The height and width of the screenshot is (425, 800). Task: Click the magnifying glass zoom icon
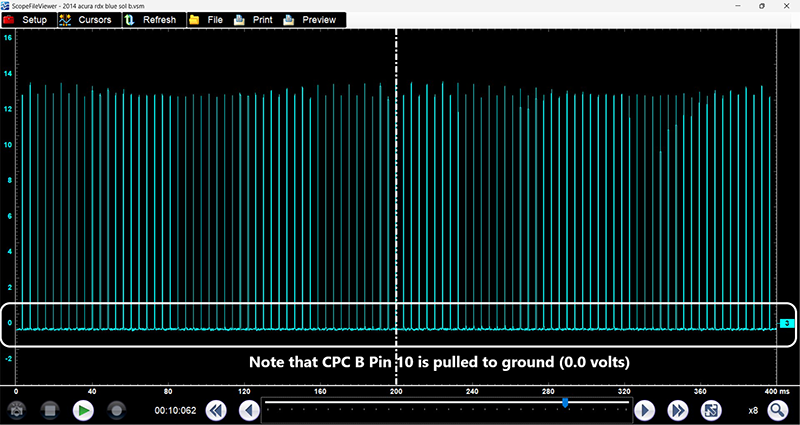pyautogui.click(x=778, y=410)
